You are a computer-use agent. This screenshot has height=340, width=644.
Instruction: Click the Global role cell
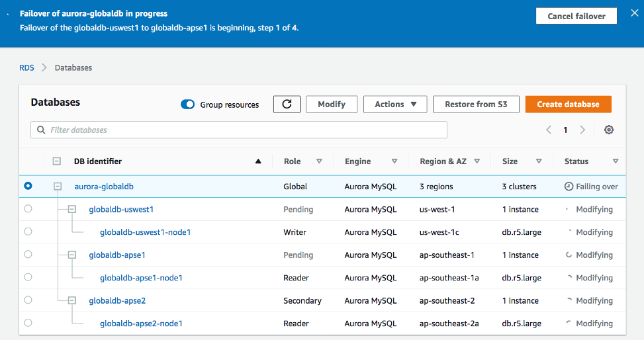click(x=295, y=187)
